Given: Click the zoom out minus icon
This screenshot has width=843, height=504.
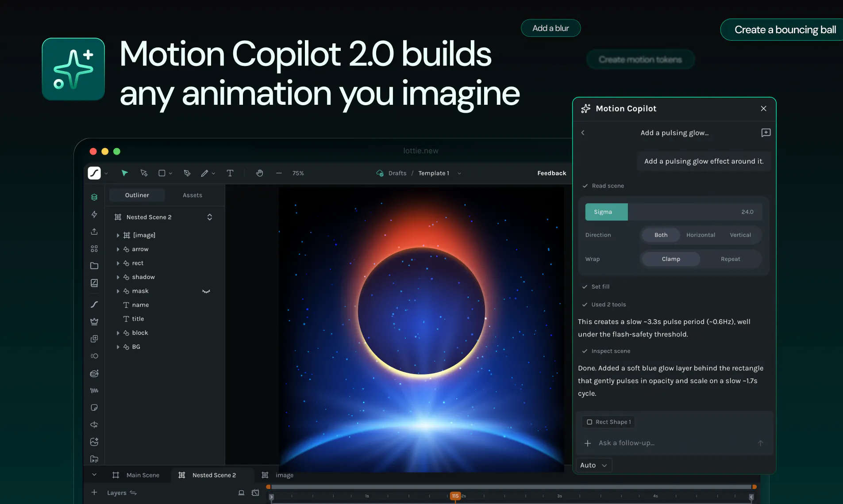Looking at the screenshot, I should [279, 173].
